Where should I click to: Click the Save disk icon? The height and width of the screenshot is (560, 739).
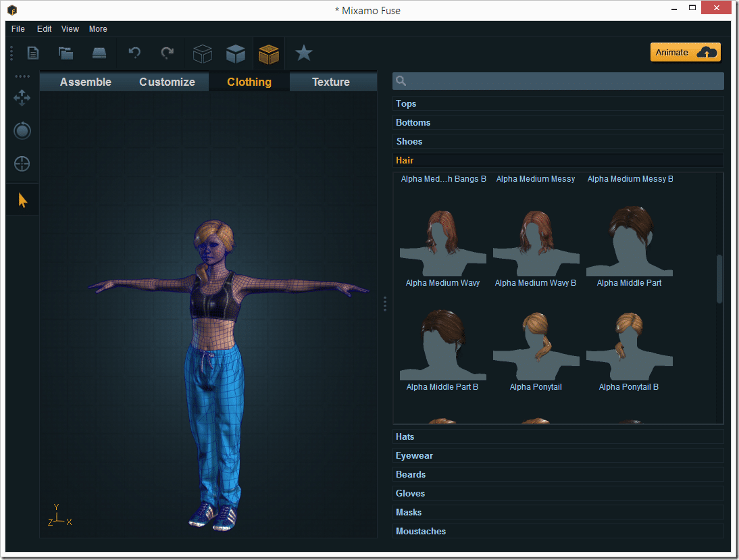(99, 53)
